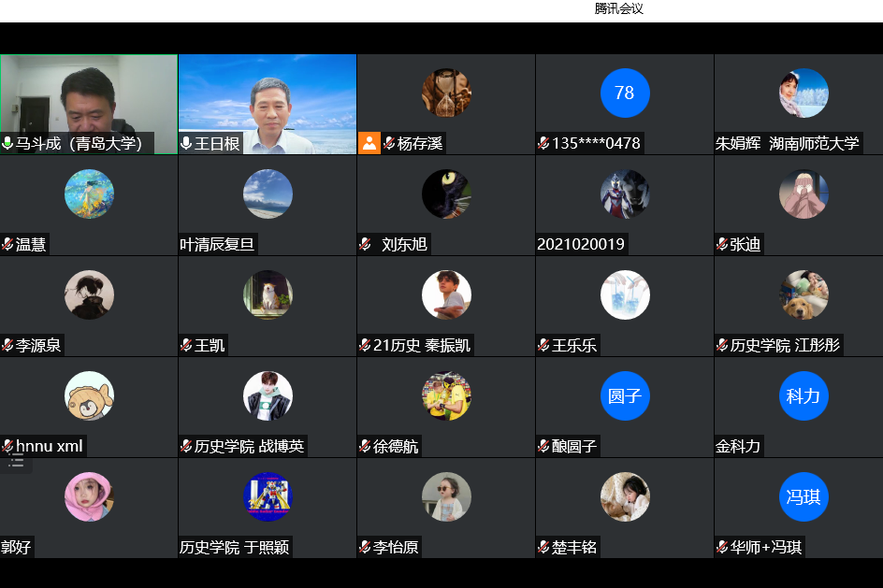Screen dimensions: 883x588
Task: Select the blue 冯琪 avatar circle
Action: [x=803, y=496]
